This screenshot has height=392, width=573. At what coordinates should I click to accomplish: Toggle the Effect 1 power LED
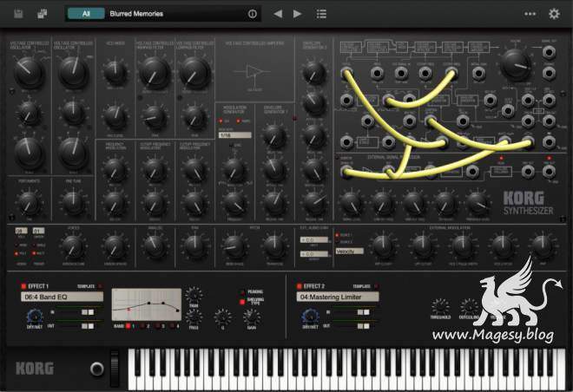point(23,286)
